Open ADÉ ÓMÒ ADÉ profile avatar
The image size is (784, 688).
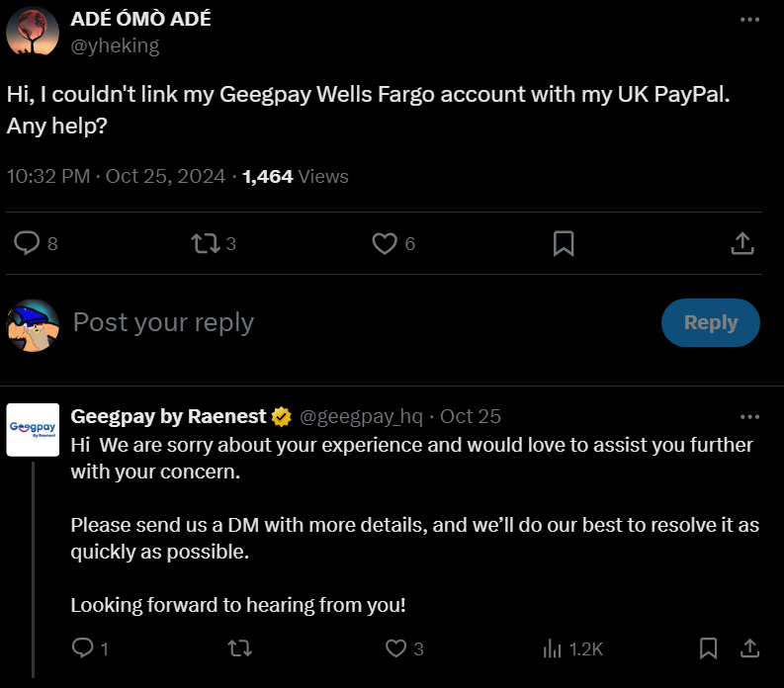(33, 32)
